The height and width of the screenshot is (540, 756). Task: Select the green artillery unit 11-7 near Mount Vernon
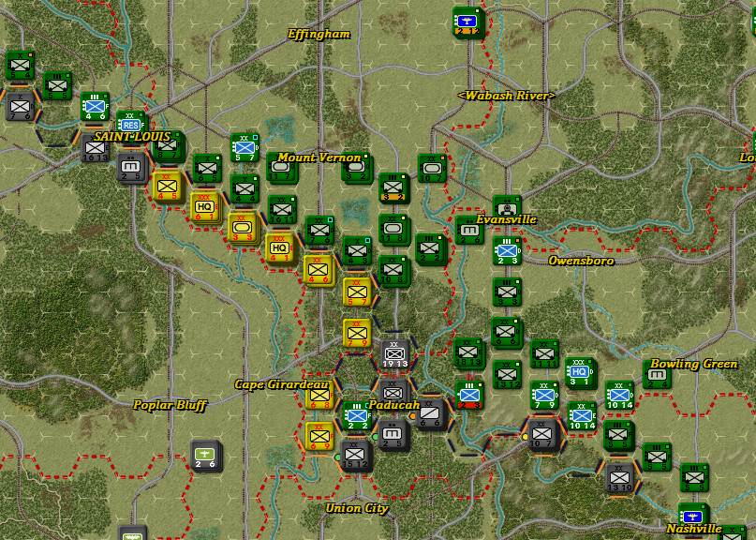click(282, 167)
